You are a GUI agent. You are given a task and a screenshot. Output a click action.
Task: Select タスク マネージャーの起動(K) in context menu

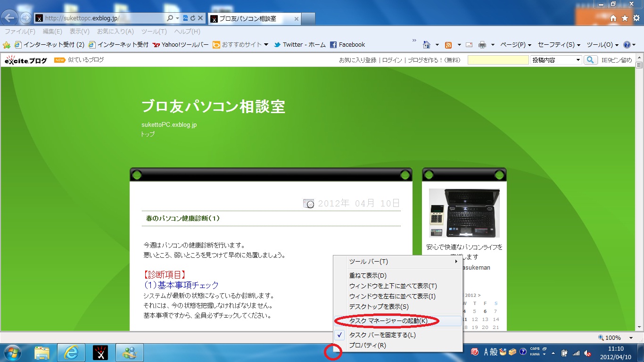tap(397, 321)
